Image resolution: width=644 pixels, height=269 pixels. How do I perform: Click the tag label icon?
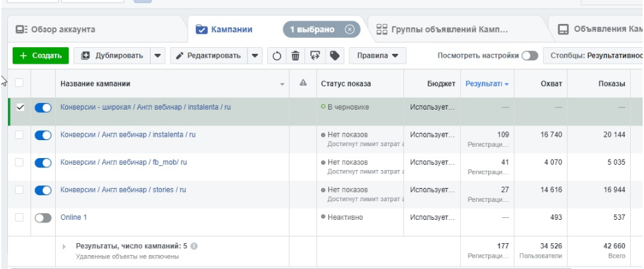335,56
